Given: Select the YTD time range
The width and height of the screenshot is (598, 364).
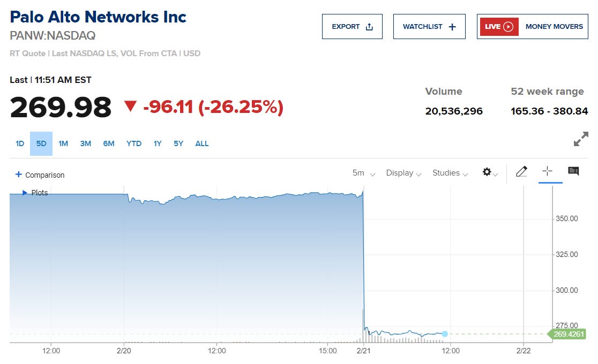Looking at the screenshot, I should pos(134,143).
